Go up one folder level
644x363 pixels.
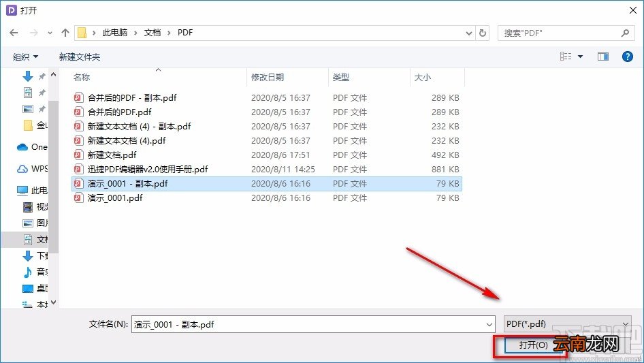pyautogui.click(x=65, y=33)
